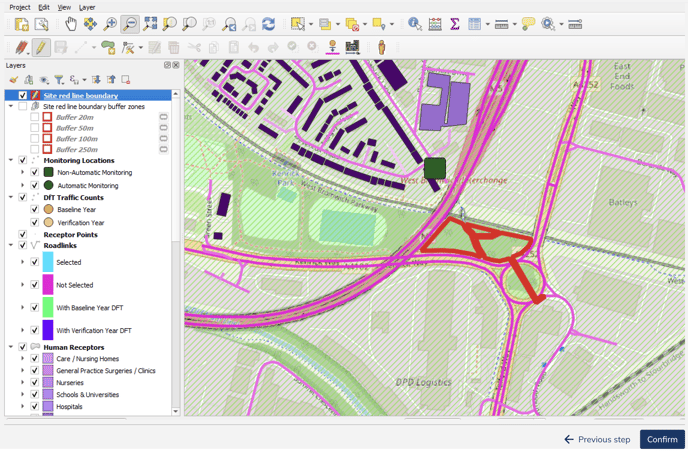Expand the Hospitals layer entry
The width and height of the screenshot is (688, 451).
point(23,407)
